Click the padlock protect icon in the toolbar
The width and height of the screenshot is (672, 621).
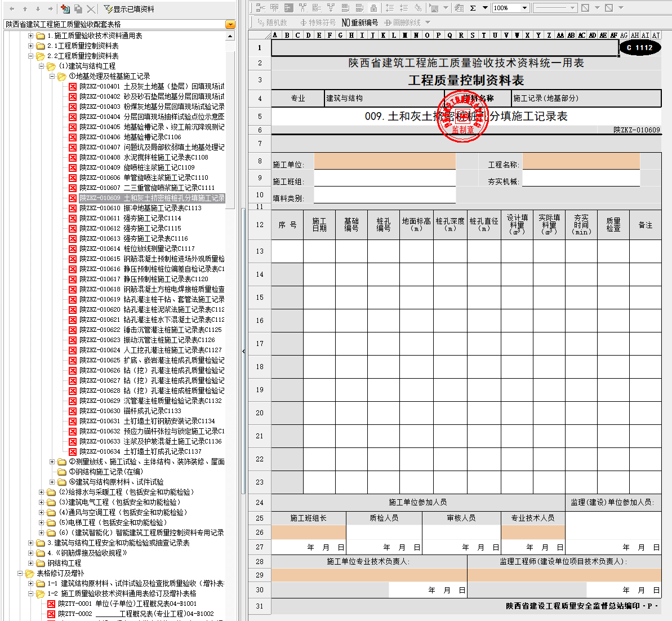(x=373, y=8)
